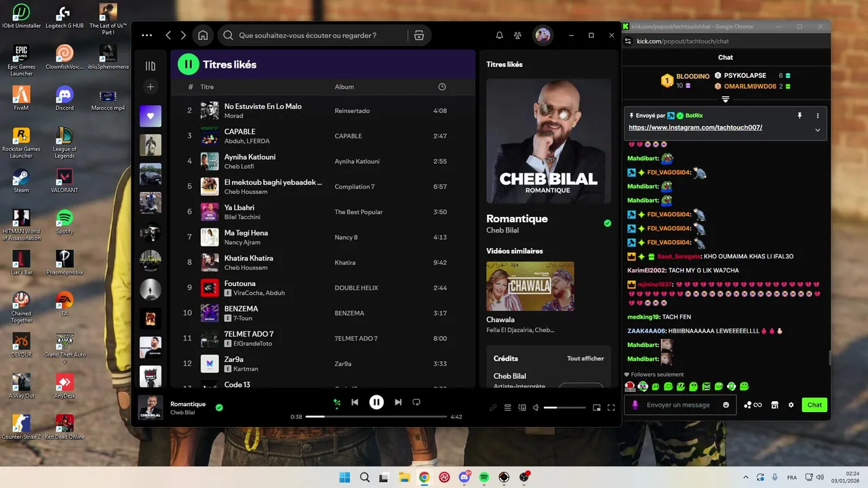Screen dimensions: 868x488
Task: Toggle repeat mode in the player bar
Action: [416, 402]
